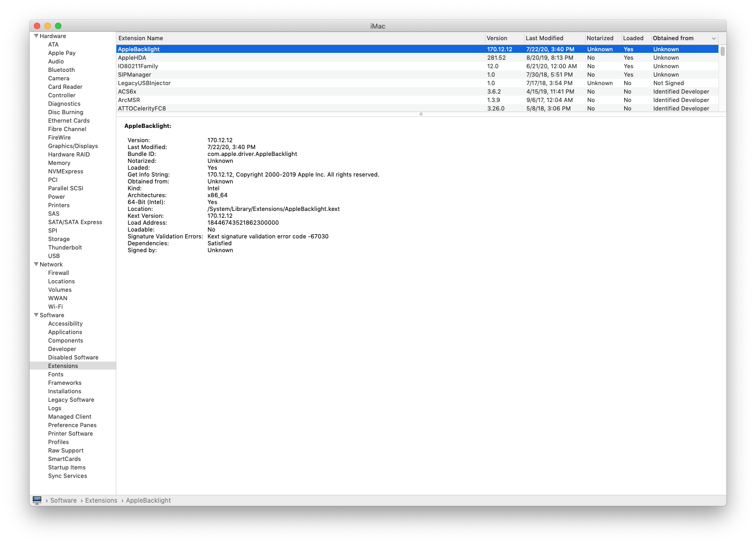Open Wi-Fi under Network

pyautogui.click(x=56, y=307)
